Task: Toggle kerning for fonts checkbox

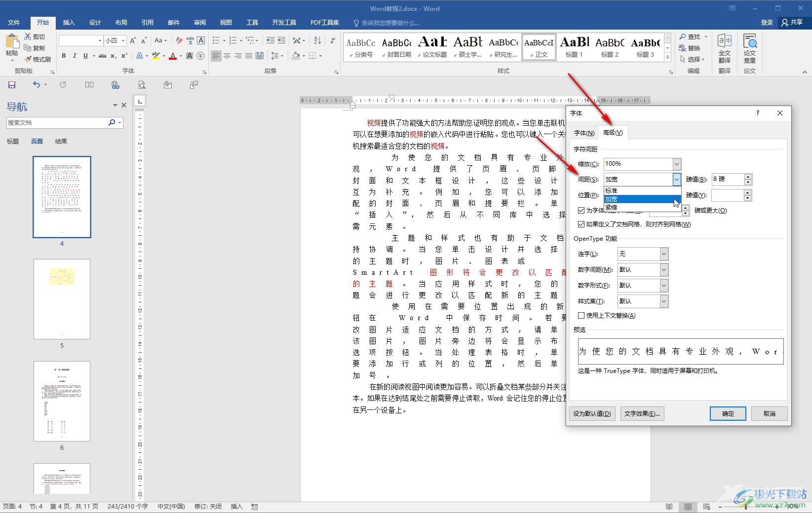Action: [581, 210]
